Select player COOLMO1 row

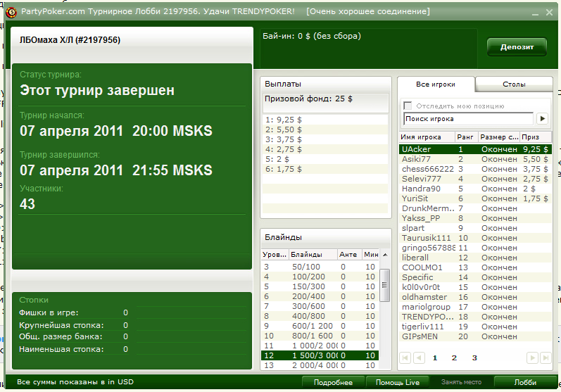(475, 267)
